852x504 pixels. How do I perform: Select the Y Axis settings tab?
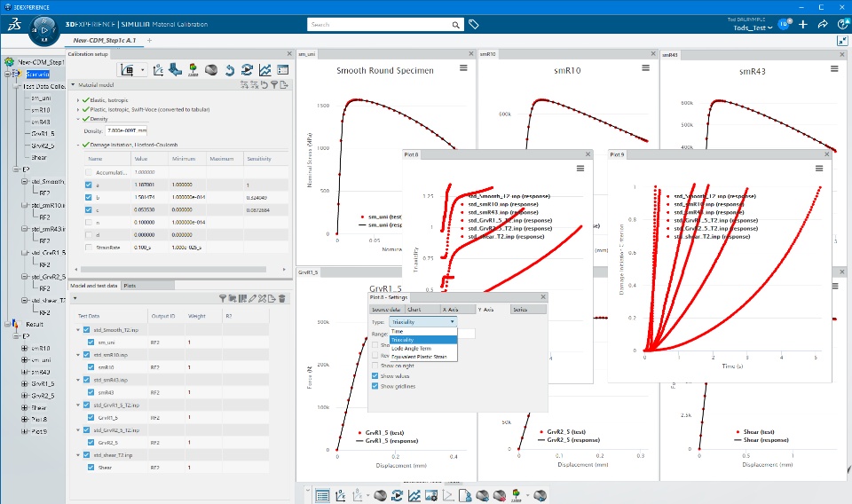(x=485, y=310)
